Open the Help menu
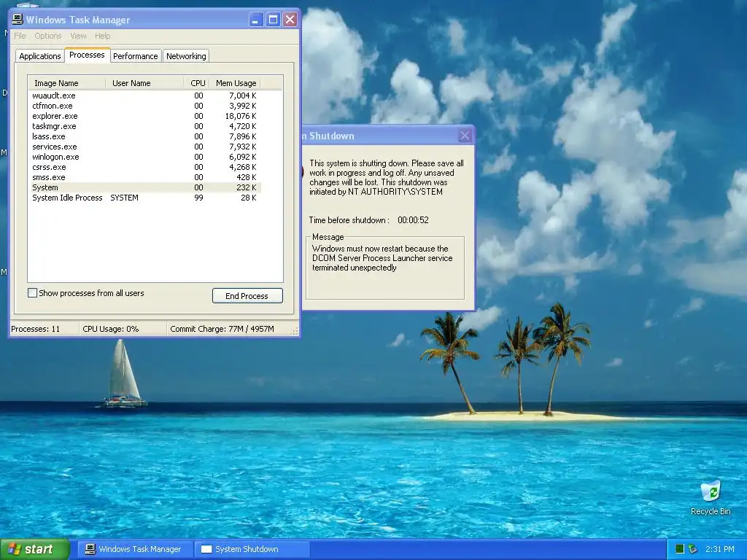 pyautogui.click(x=102, y=36)
